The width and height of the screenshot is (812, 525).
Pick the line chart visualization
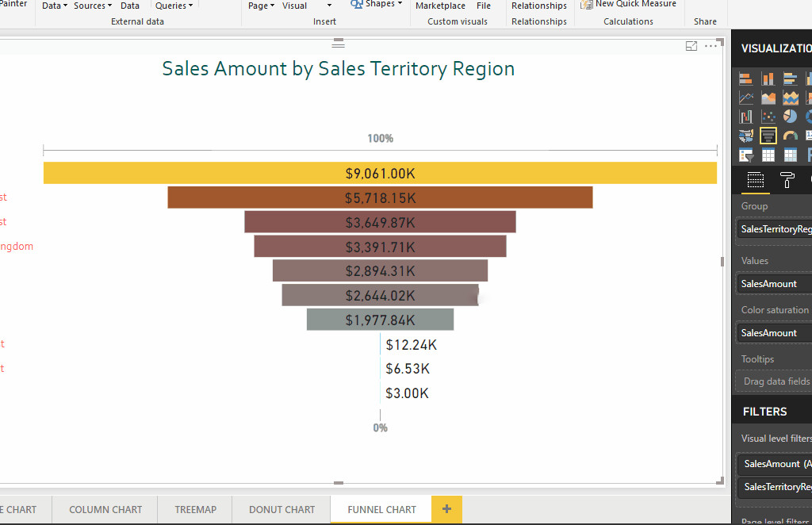coord(745,98)
